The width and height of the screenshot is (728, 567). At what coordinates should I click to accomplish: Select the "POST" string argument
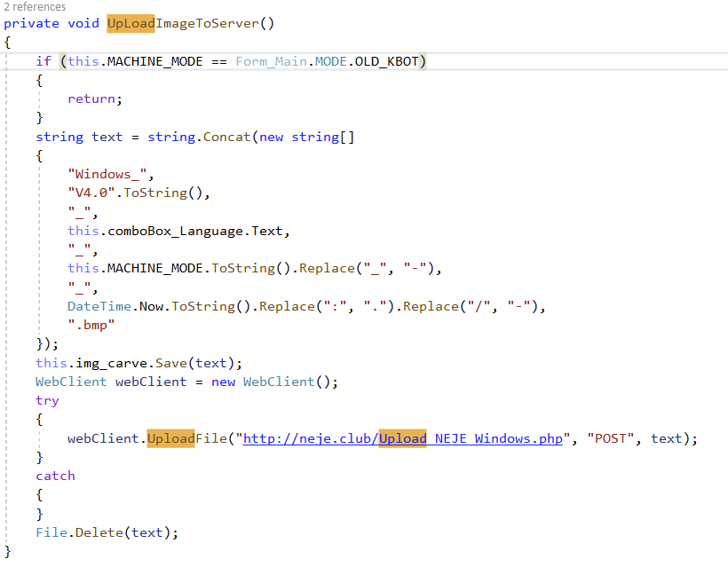point(611,438)
